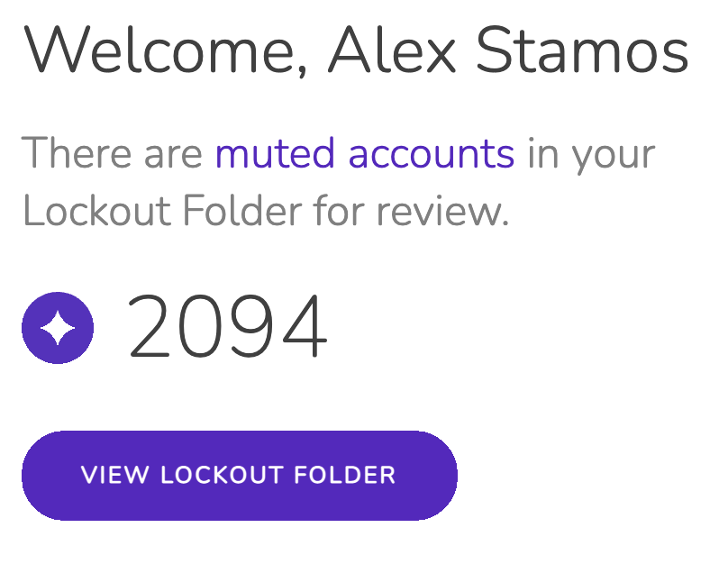Image resolution: width=728 pixels, height=582 pixels.
Task: Select the number 2094
Action: coord(228,328)
